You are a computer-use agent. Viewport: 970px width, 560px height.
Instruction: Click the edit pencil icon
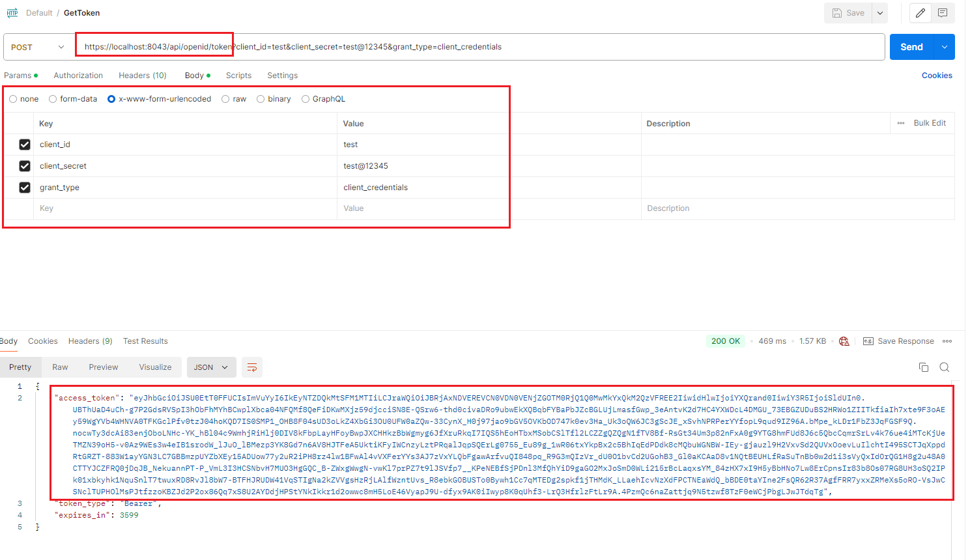[x=920, y=13]
